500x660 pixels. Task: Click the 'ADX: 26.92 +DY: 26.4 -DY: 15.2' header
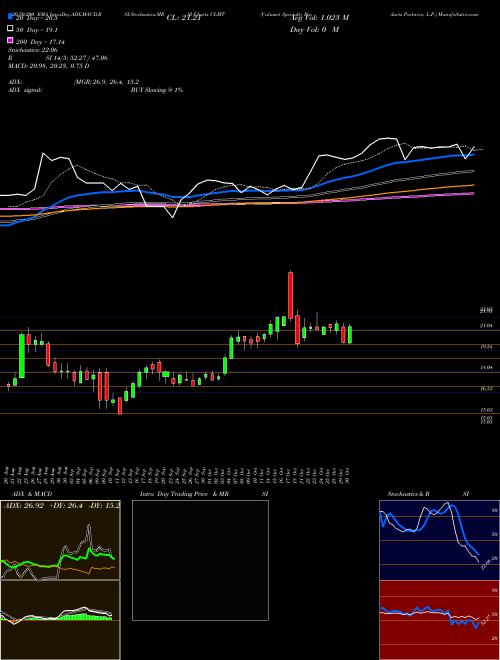point(61,505)
